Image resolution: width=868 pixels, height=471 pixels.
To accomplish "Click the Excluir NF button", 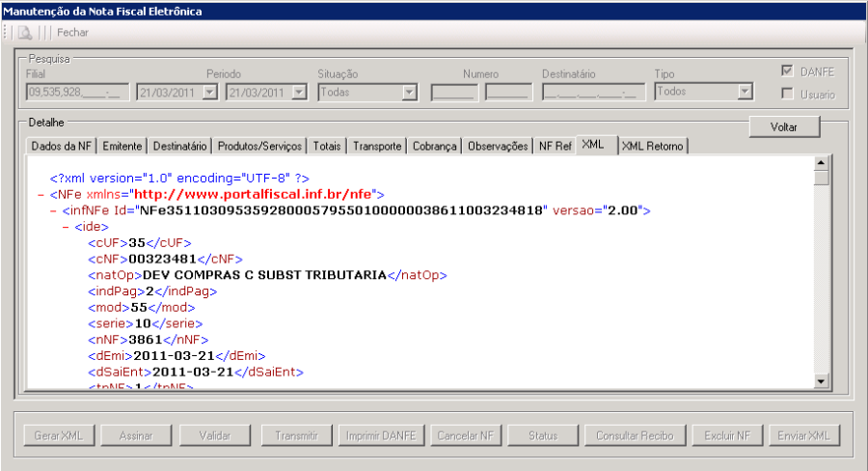I will tap(727, 435).
